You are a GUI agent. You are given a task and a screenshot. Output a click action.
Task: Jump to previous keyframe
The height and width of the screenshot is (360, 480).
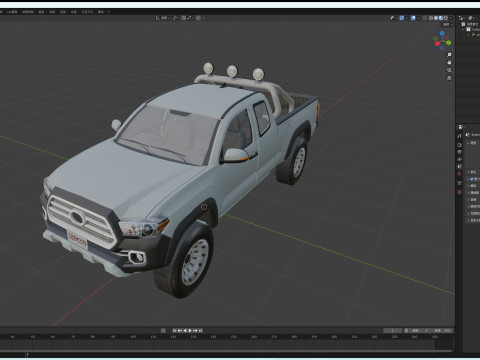(x=179, y=330)
